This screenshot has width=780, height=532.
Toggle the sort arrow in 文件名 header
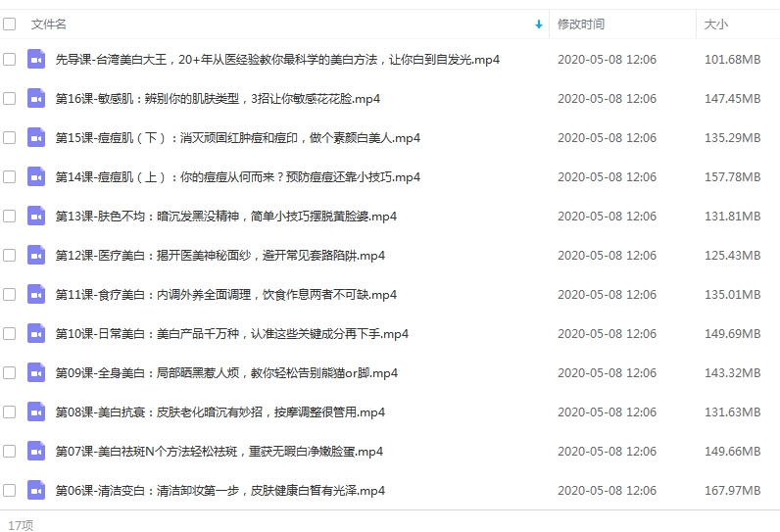(539, 24)
